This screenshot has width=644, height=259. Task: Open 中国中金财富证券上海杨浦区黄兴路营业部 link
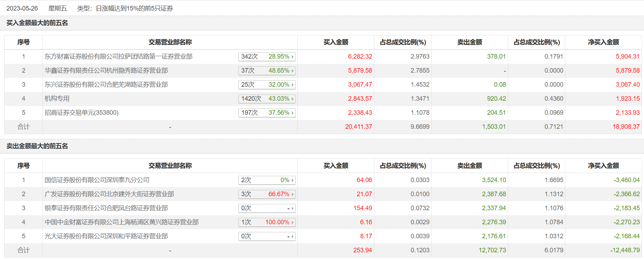(121, 222)
